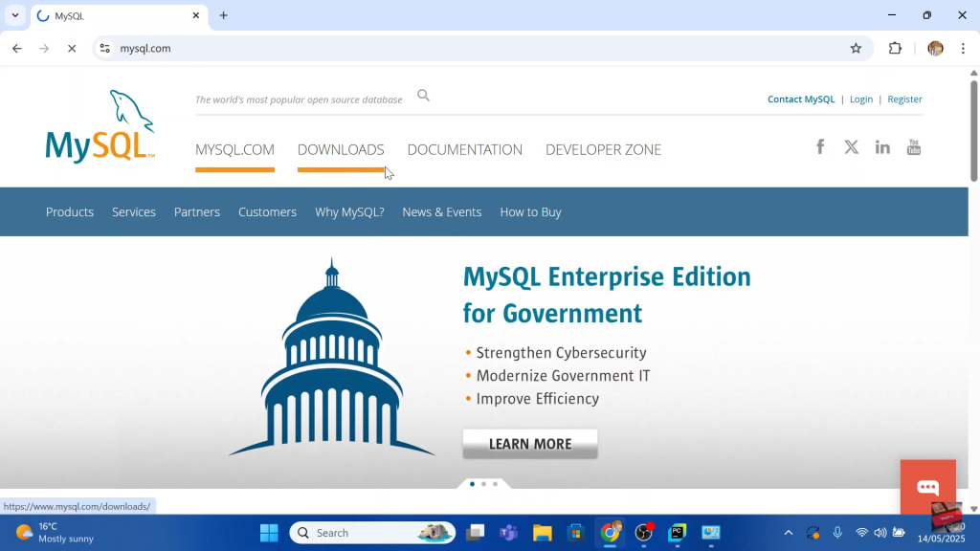Click the Chrome icon in the taskbar
The height and width of the screenshot is (551, 980).
[x=610, y=533]
